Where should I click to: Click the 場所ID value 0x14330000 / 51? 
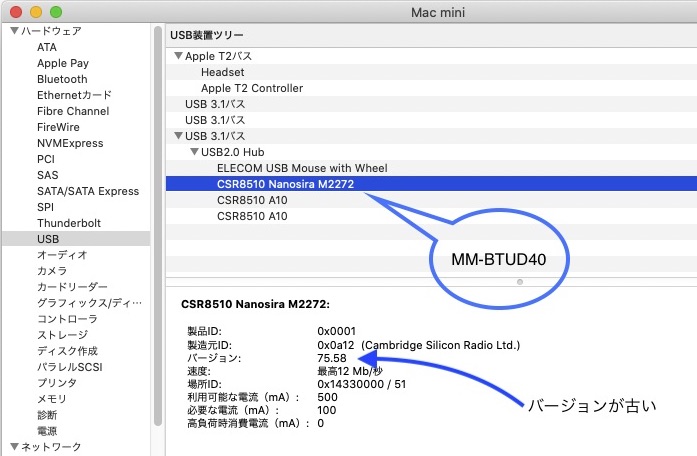(361, 384)
